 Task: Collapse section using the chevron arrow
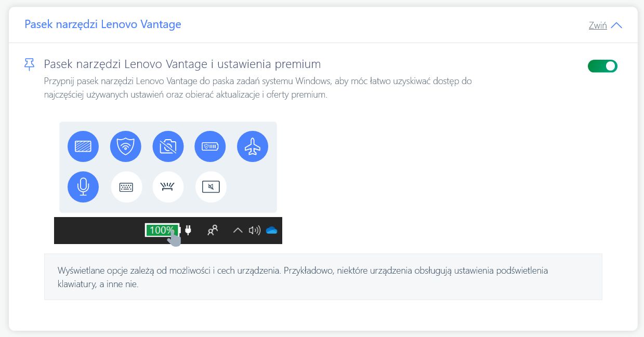point(616,25)
